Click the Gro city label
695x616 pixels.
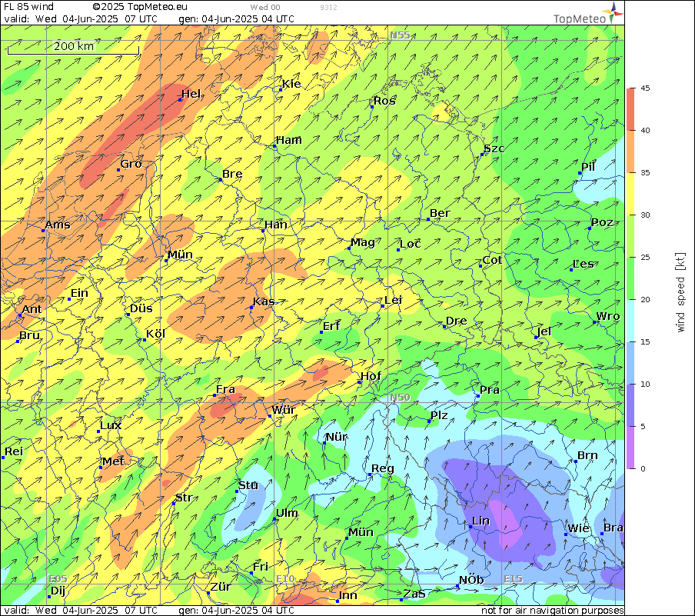point(131,164)
